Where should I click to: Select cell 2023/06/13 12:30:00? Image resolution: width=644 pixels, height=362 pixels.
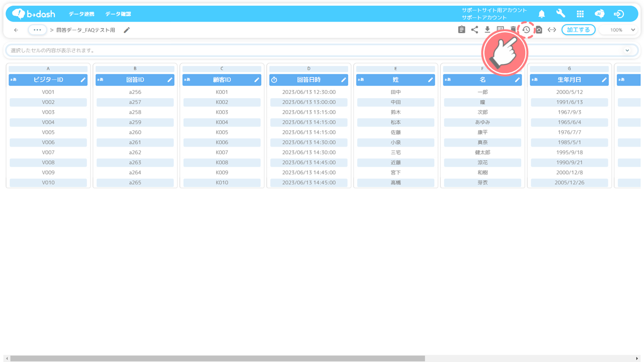tap(309, 92)
